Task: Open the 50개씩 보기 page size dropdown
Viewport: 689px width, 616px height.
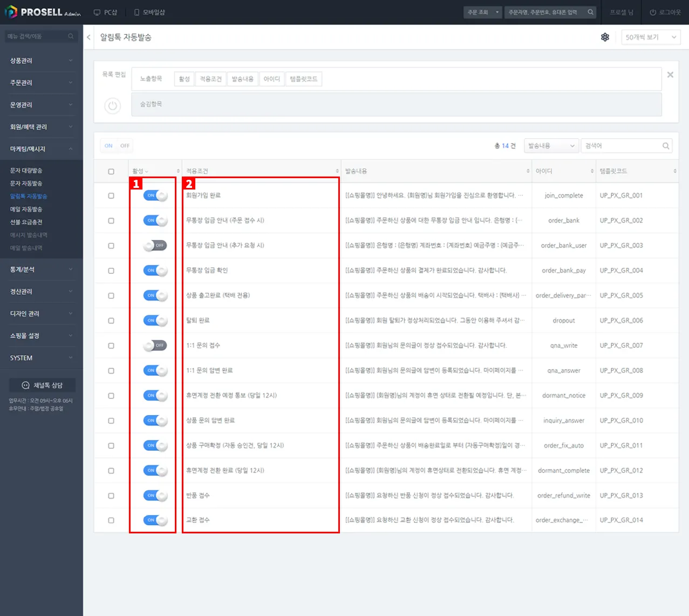Action: point(651,37)
